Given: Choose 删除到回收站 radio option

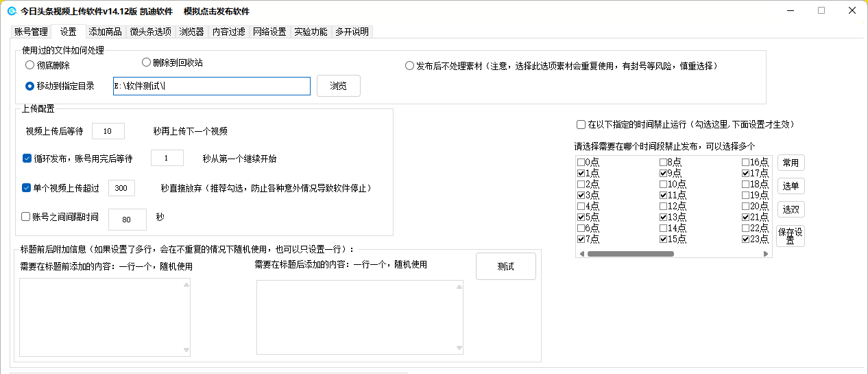Looking at the screenshot, I should (146, 62).
